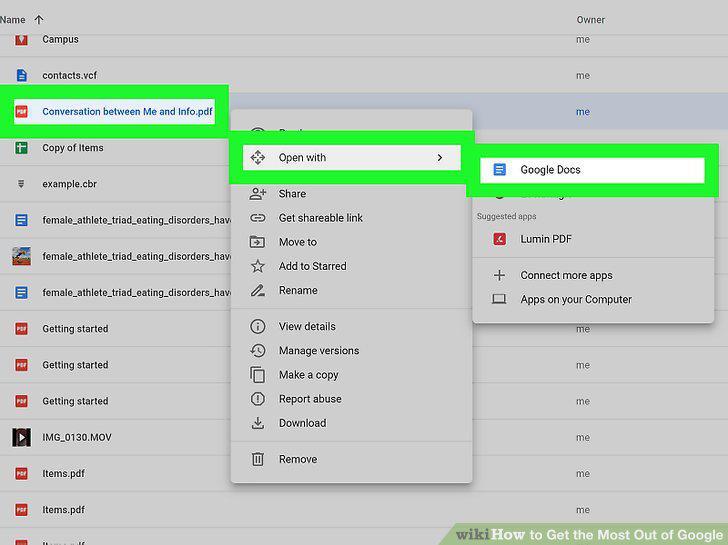Click the Add to Starred star icon
Viewport: 728px width, 545px height.
click(258, 266)
